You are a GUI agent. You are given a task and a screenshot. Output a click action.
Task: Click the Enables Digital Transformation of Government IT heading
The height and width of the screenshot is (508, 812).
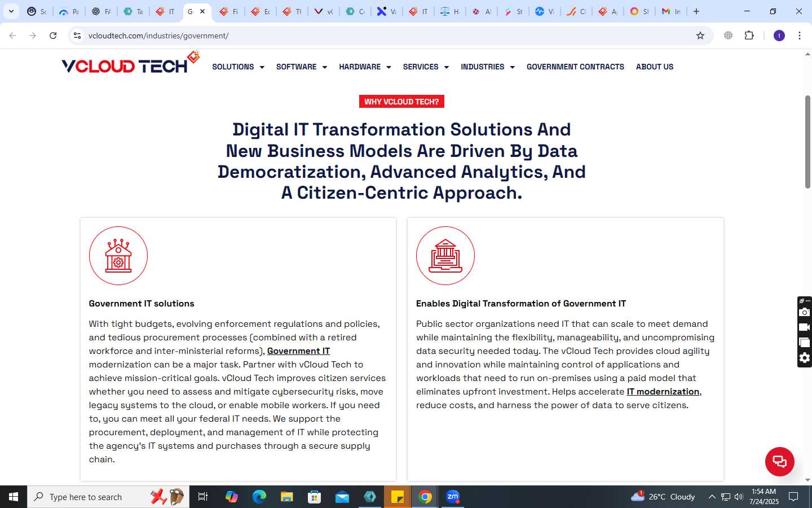(521, 304)
